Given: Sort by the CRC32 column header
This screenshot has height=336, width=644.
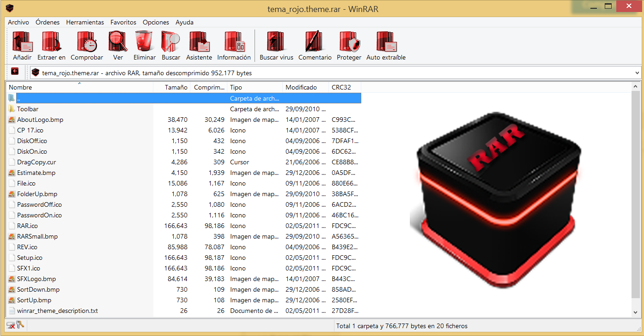Looking at the screenshot, I should coord(345,87).
